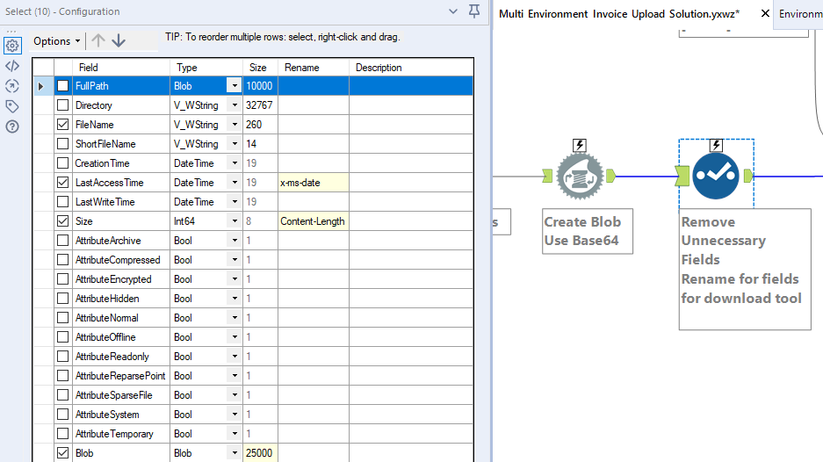Viewport: 823px width, 462px height.
Task: Open the annotation tag icon
Action: coord(12,107)
